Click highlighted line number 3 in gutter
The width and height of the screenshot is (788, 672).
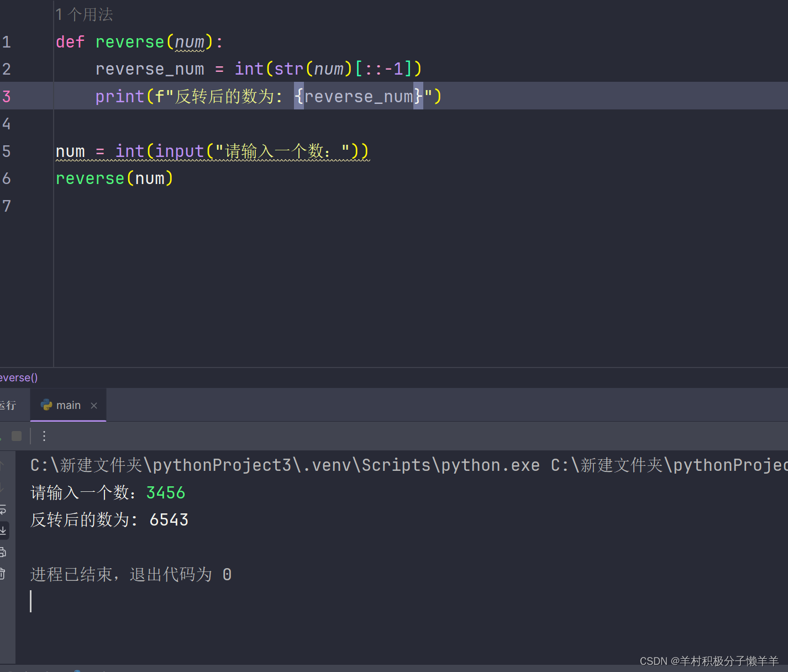(x=7, y=97)
